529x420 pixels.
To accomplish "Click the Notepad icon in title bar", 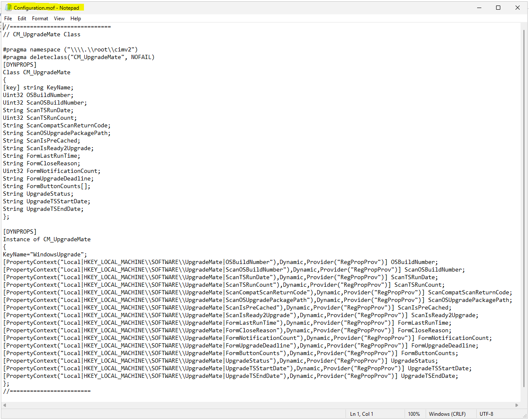I will click(8, 8).
